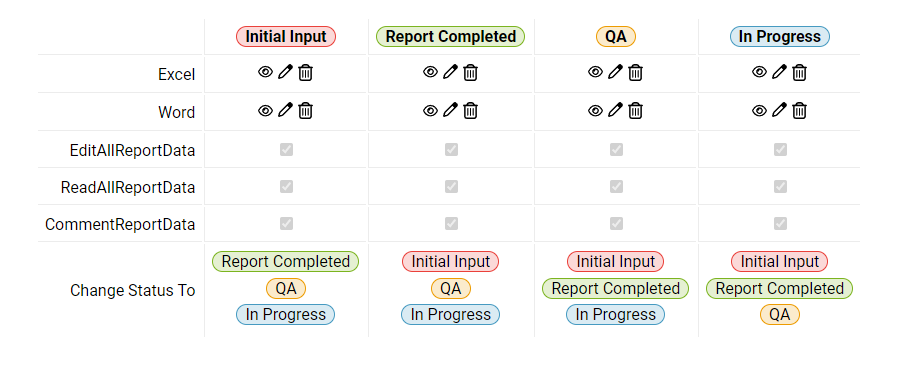
Task: Toggle CommentReportData checkbox in QA column
Action: [616, 224]
